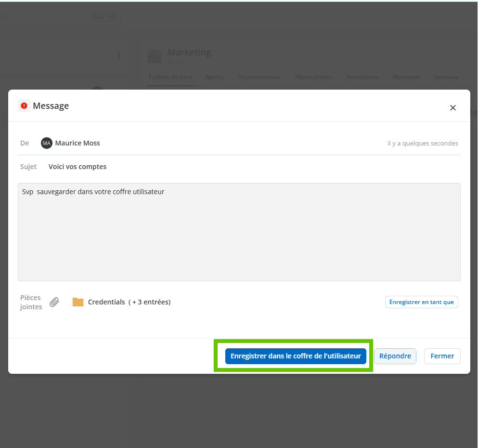The image size is (478, 448).
Task: Click the MA sender avatar
Action: coord(46,143)
